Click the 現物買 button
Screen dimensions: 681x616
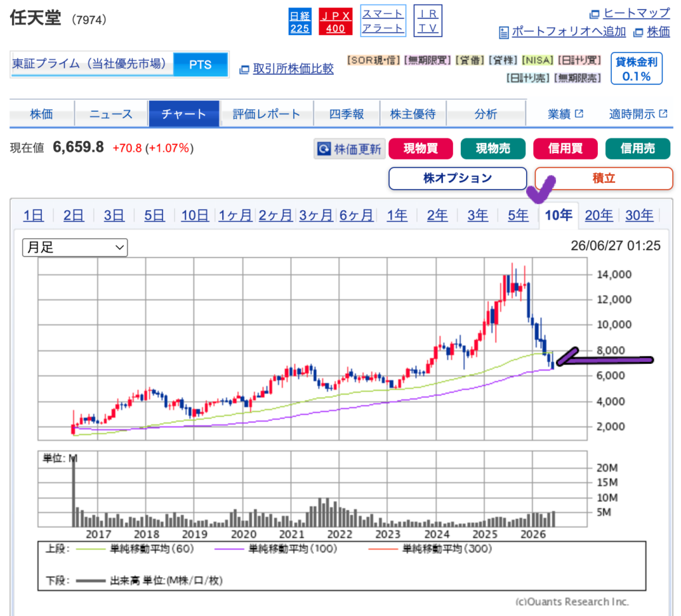click(420, 148)
